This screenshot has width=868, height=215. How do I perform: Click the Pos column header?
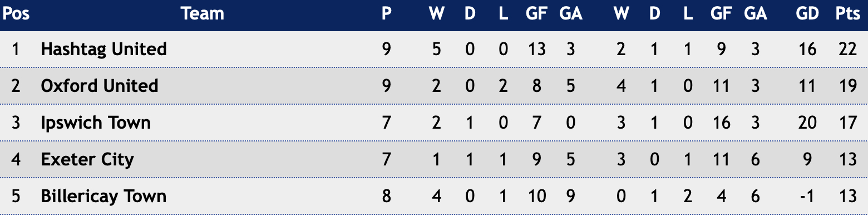point(16,14)
